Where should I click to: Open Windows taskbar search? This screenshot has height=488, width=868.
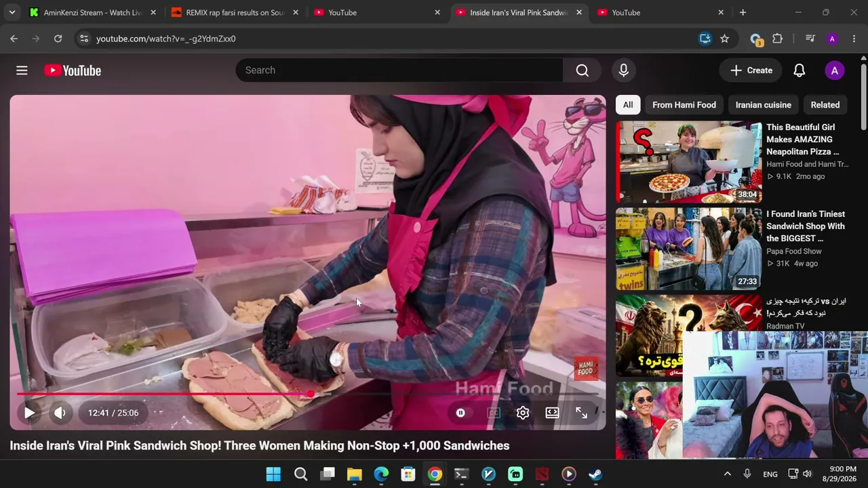(300, 474)
